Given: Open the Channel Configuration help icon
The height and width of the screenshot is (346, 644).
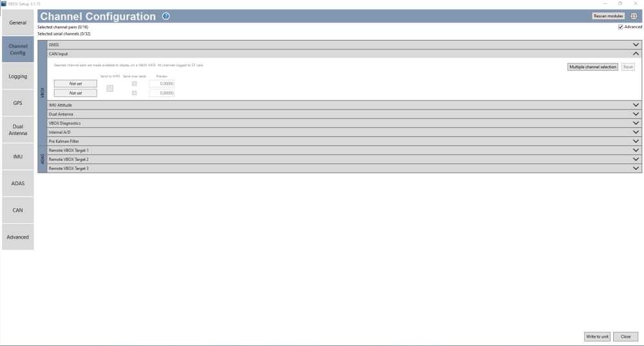Looking at the screenshot, I should pos(166,16).
